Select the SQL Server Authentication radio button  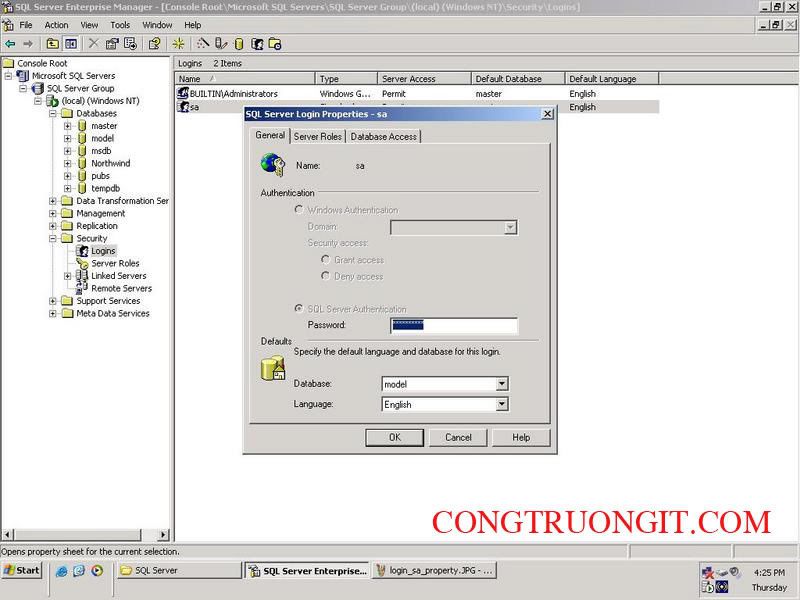tap(299, 309)
